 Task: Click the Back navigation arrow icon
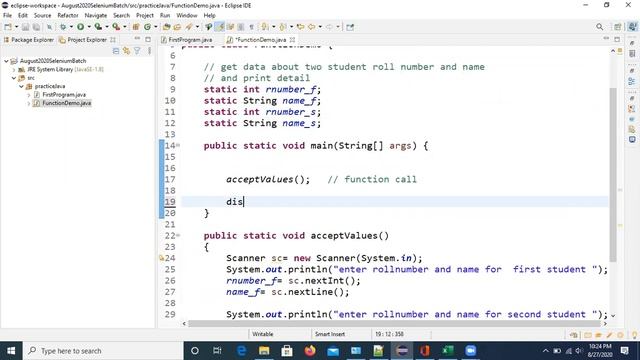click(x=311, y=27)
